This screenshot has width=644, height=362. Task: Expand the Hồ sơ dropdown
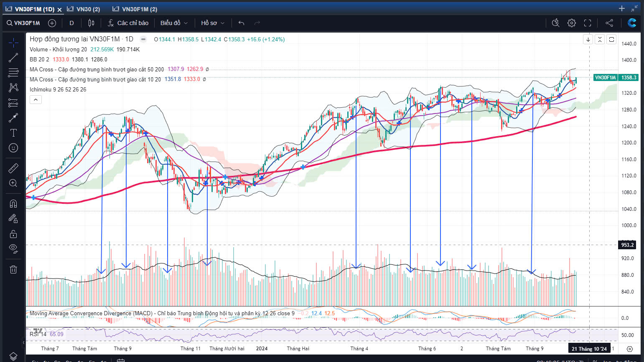213,23
